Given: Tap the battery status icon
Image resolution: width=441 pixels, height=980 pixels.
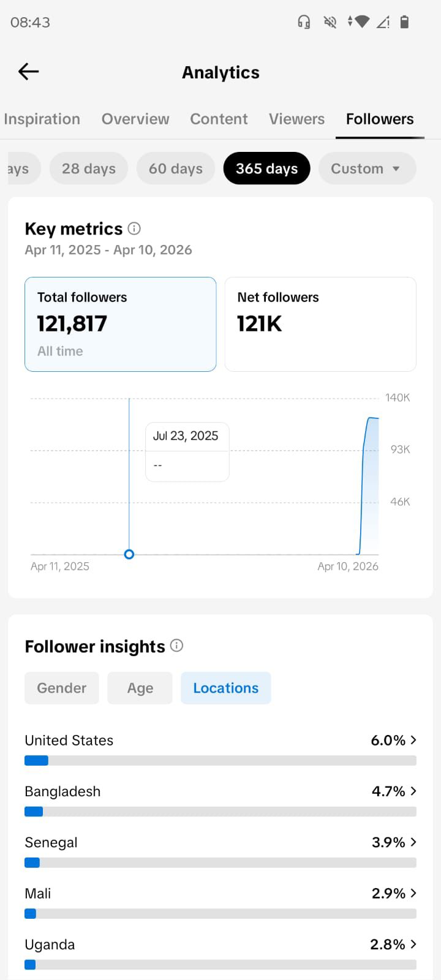Looking at the screenshot, I should coord(404,23).
